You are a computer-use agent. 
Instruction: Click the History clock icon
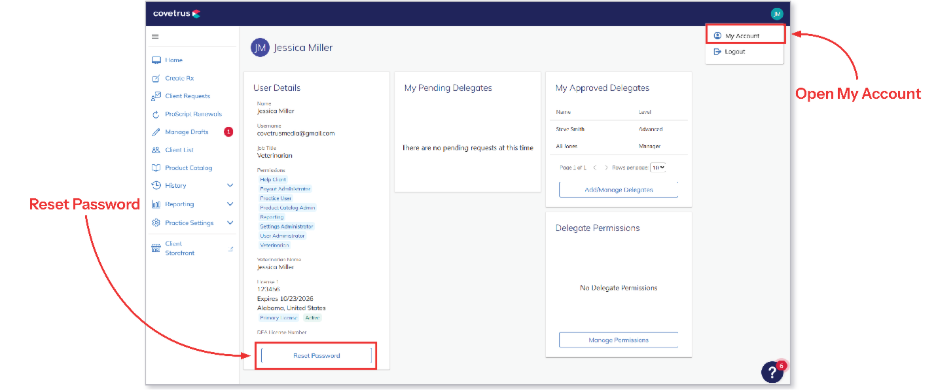click(156, 186)
